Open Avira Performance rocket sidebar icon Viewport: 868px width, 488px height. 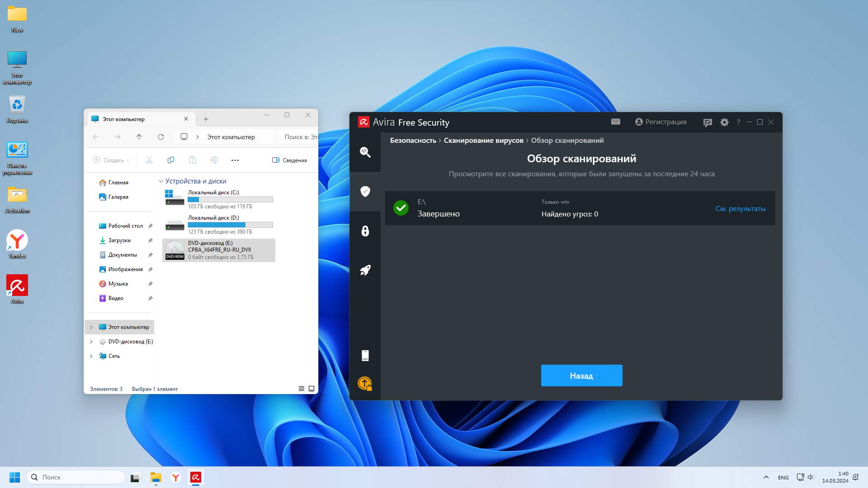pyautogui.click(x=365, y=270)
